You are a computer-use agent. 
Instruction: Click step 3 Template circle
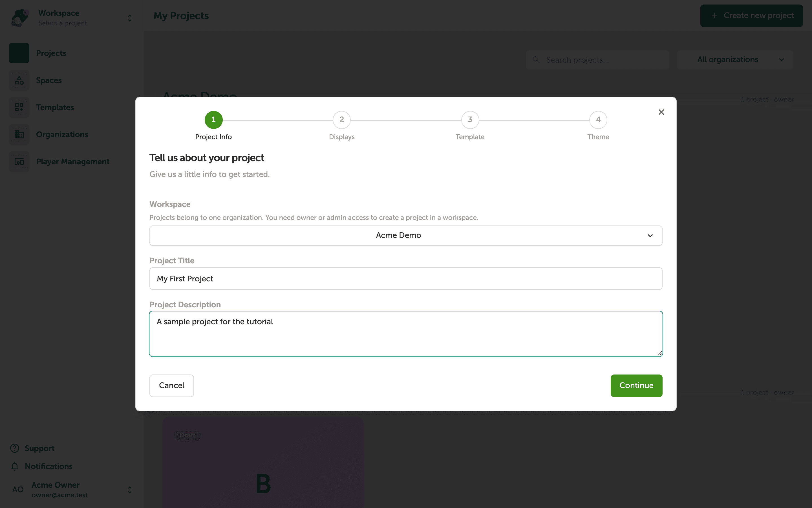[470, 120]
